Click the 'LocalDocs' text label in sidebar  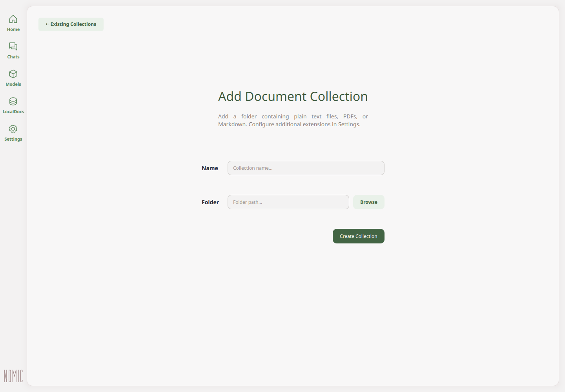pos(13,112)
